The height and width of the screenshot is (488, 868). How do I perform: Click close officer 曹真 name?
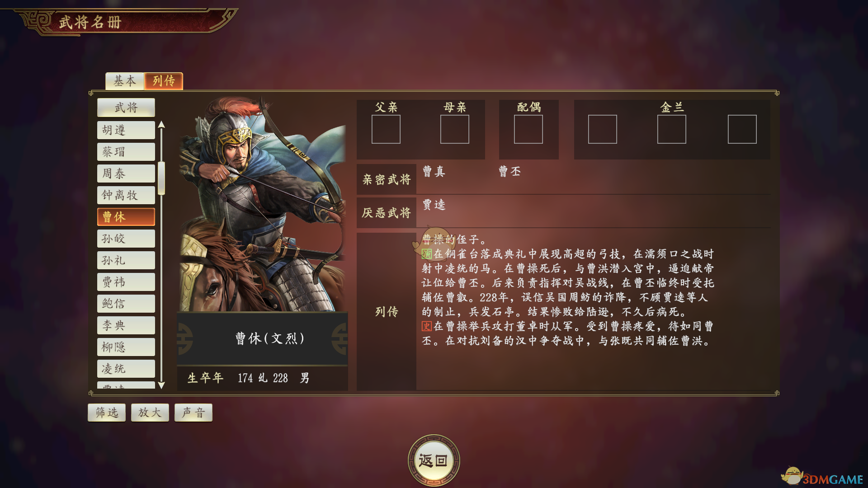434,171
